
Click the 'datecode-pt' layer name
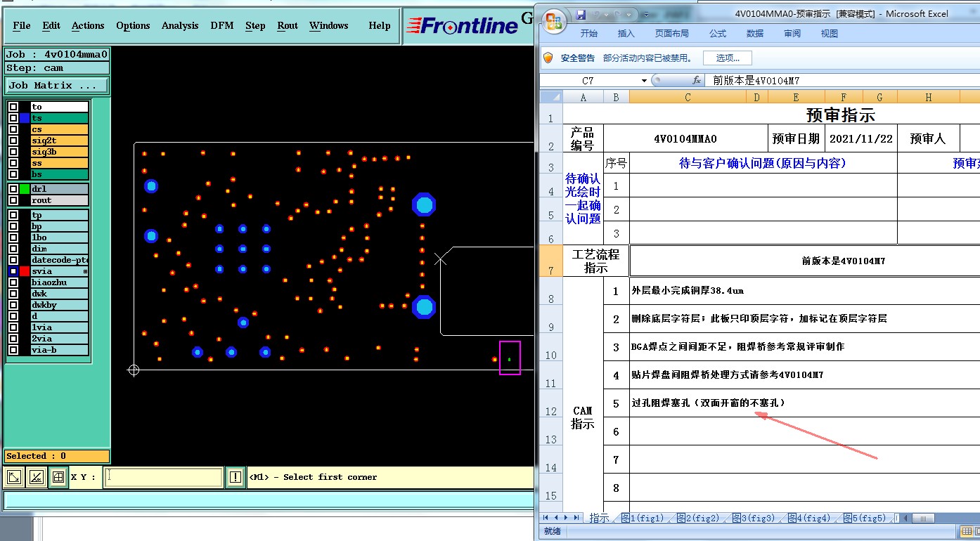(59, 260)
